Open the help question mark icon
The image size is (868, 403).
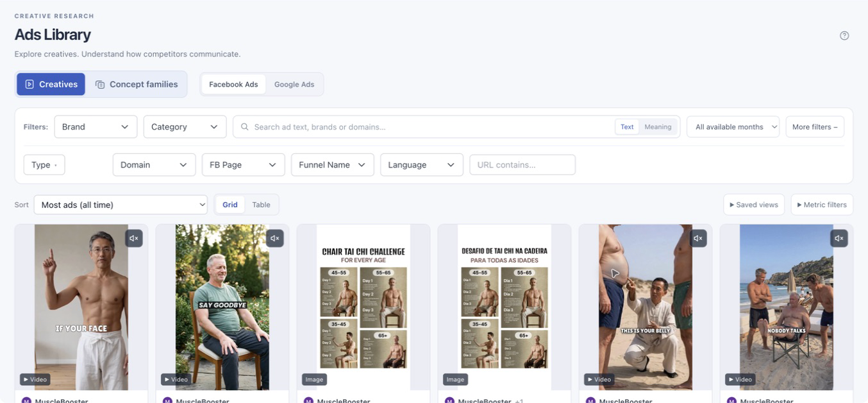[x=844, y=35]
